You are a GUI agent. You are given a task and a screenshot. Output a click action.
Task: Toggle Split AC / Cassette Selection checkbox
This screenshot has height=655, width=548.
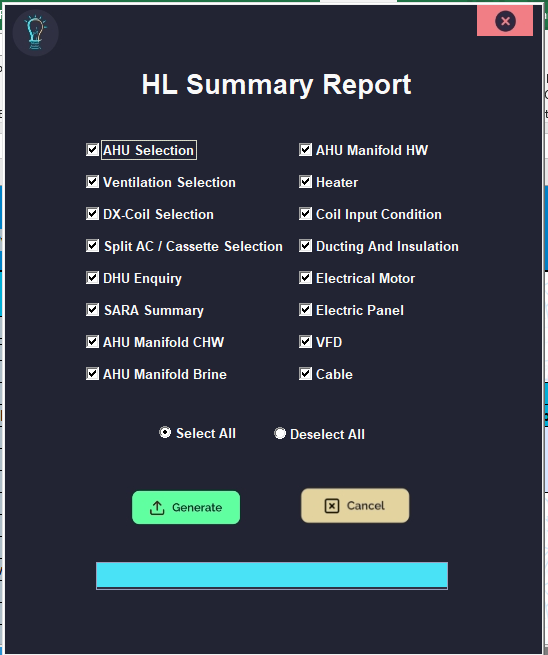tap(92, 246)
